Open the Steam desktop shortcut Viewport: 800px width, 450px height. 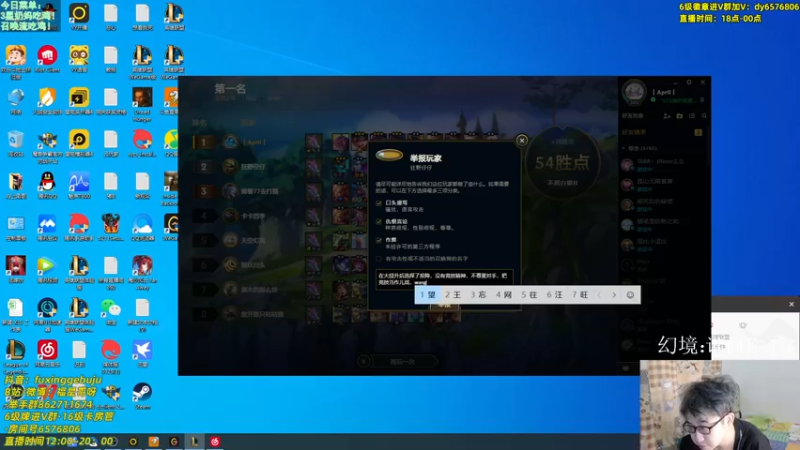[142, 396]
